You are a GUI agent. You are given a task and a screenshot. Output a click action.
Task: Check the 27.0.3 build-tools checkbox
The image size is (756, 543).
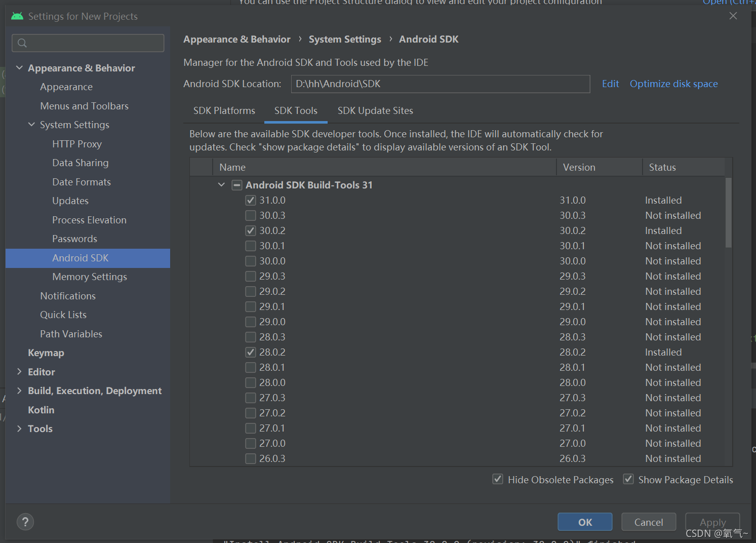pos(251,398)
